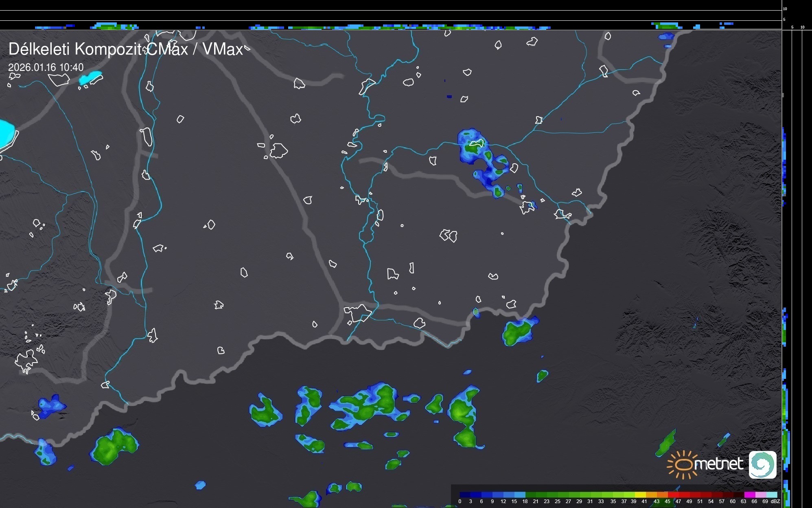Click the teal swirl logo icon
Screen dimensions: 812x508
pos(762,464)
